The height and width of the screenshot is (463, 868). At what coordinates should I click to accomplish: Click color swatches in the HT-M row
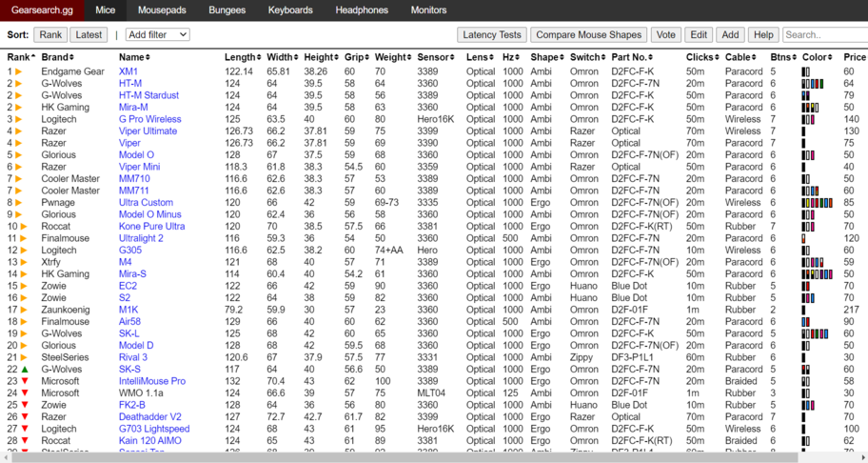pyautogui.click(x=813, y=84)
